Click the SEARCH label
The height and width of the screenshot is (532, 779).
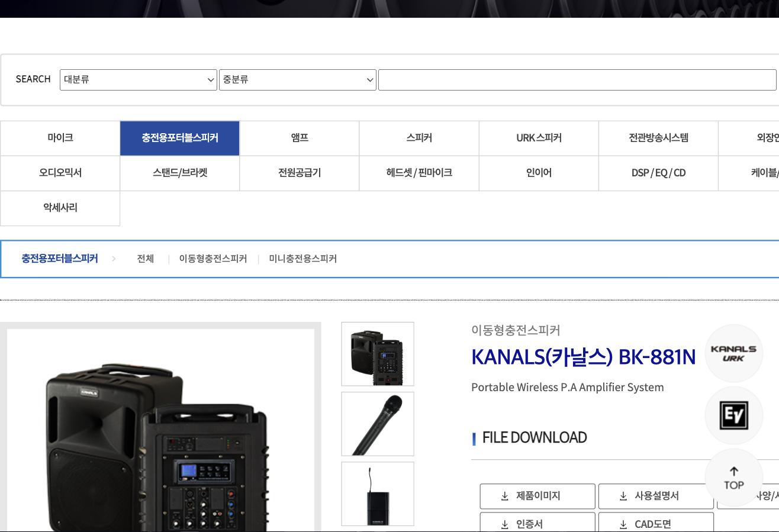tap(33, 79)
